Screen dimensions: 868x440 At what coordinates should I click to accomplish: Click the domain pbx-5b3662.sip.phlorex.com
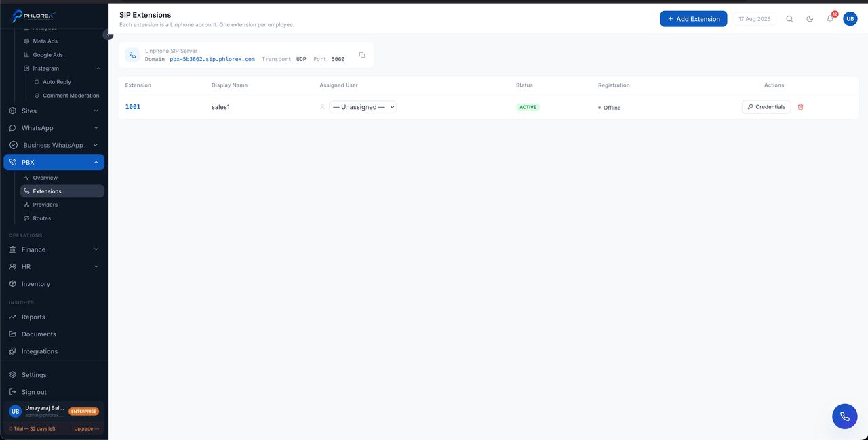(x=212, y=59)
